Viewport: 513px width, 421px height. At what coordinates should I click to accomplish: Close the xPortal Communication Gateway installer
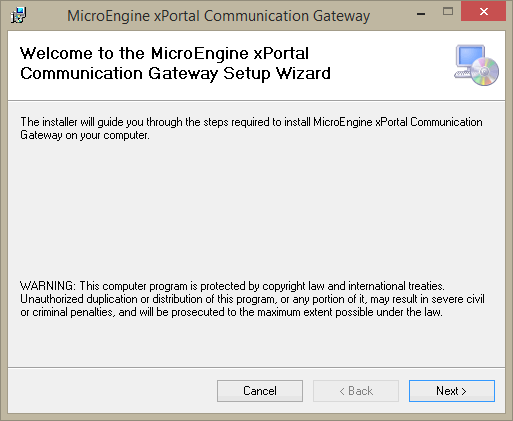pos(483,12)
